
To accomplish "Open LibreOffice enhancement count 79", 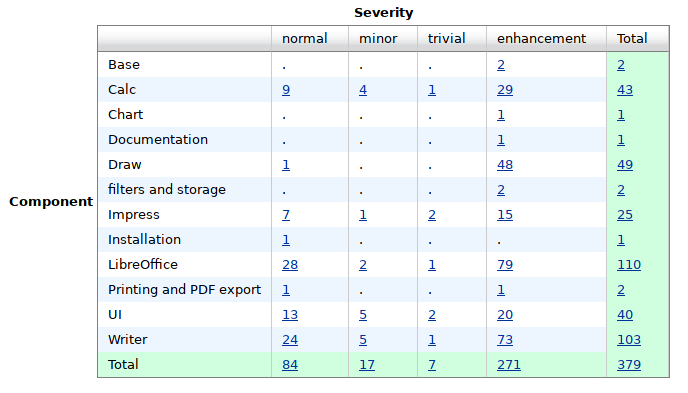I will pyautogui.click(x=505, y=265).
